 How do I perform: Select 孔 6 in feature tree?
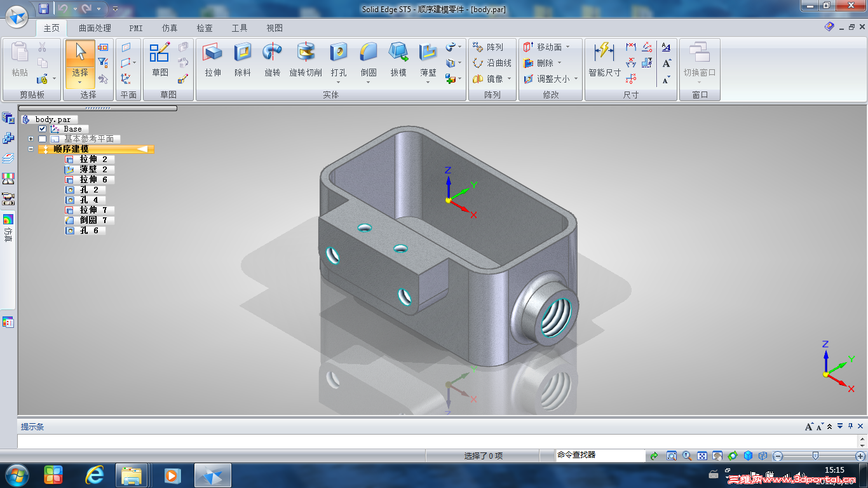click(x=85, y=230)
